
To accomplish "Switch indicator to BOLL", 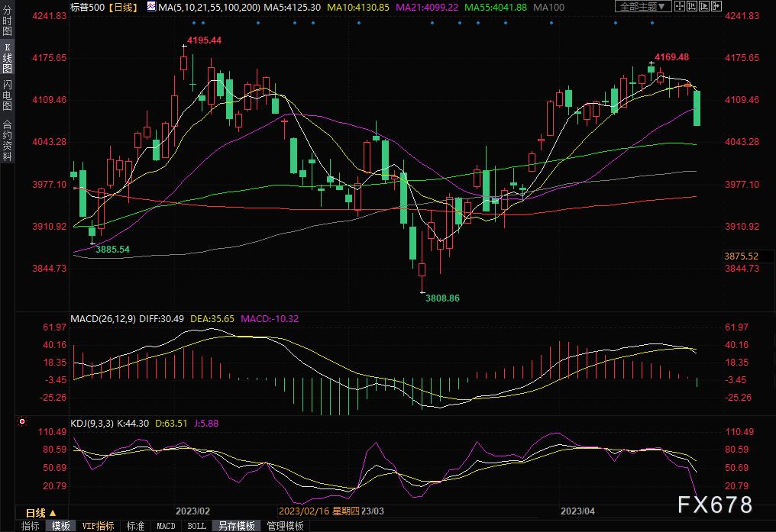I will [x=196, y=526].
